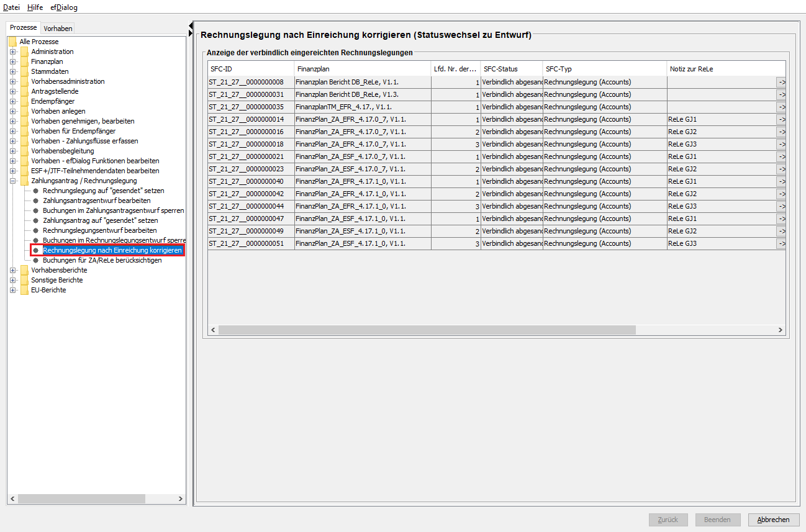Click gear icon for Rechnungslegungsentwurf bearbeiten
Viewport: 806px width, 532px height.
point(36,230)
